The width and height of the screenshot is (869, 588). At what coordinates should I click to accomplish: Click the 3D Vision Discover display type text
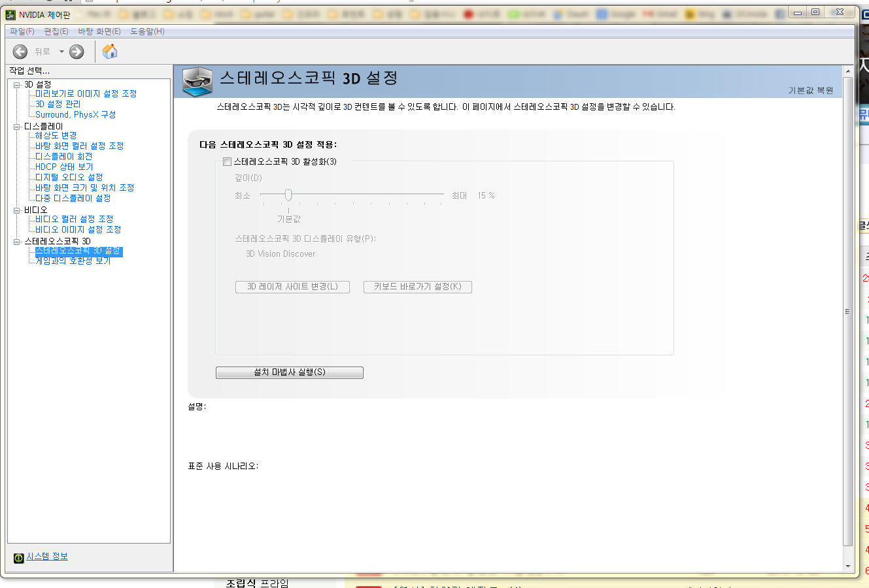[x=281, y=253]
